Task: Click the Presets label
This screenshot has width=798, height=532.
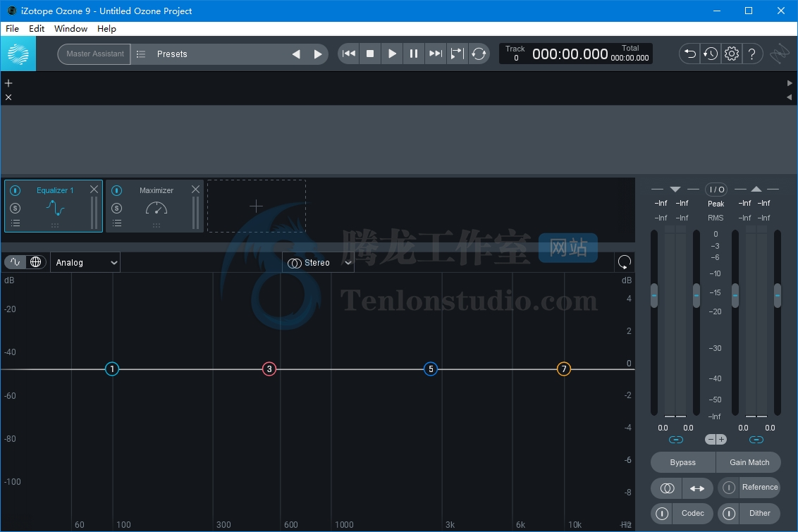Action: [x=172, y=54]
